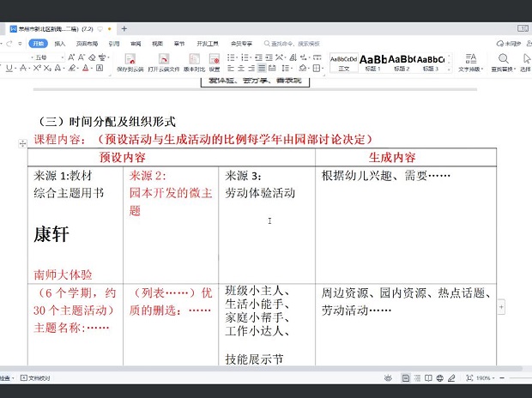Click the fit page icon beside zoom percentage
This screenshot has height=398, width=532.
pyautogui.click(x=469, y=378)
